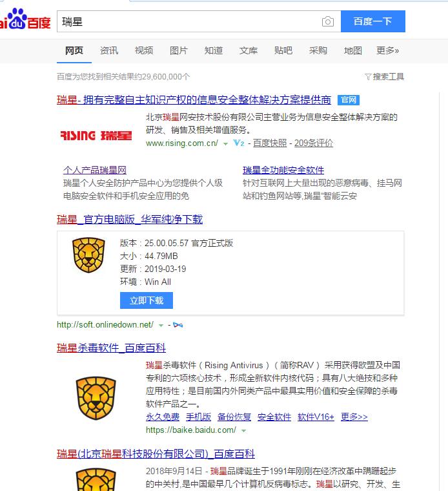View 209条评价 reviews
The height and width of the screenshot is (491, 448).
click(314, 143)
